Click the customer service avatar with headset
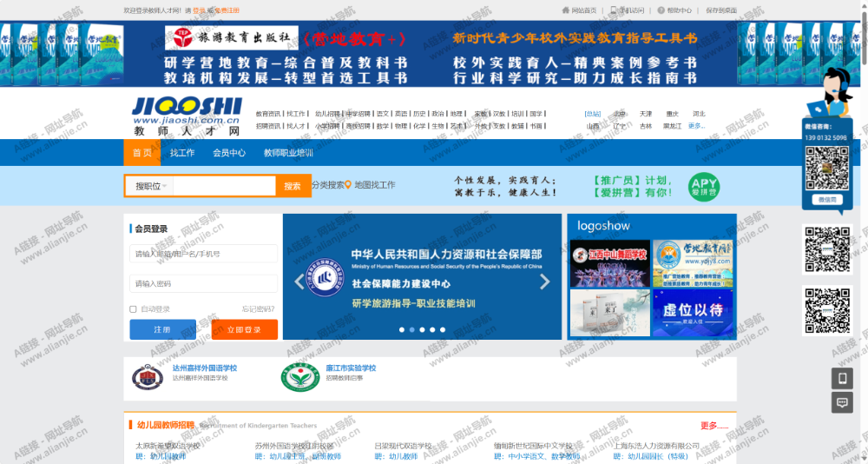 [831, 91]
